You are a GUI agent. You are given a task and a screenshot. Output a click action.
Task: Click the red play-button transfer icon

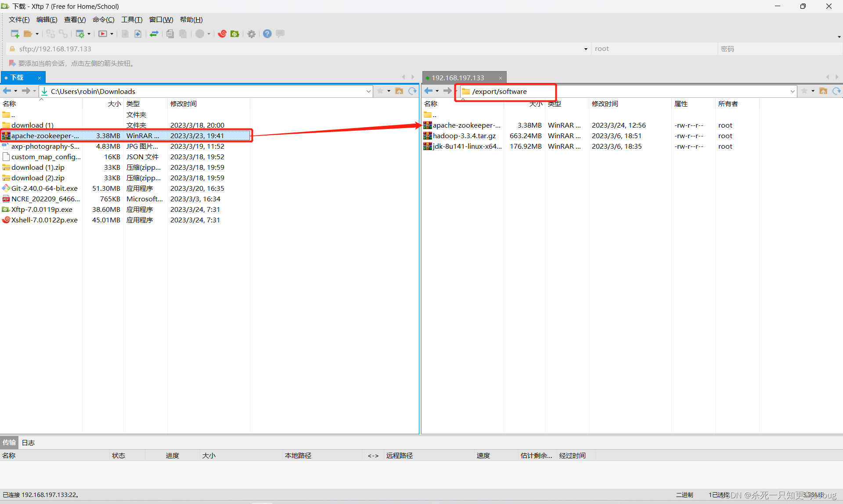pos(103,34)
